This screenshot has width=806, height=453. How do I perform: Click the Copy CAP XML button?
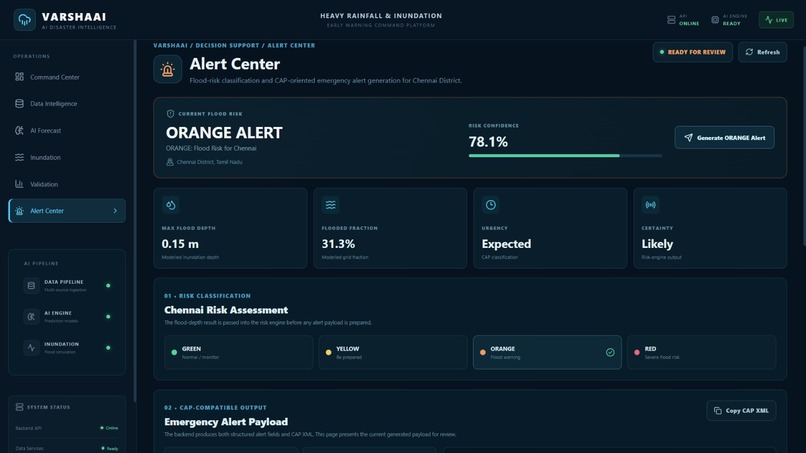(741, 410)
